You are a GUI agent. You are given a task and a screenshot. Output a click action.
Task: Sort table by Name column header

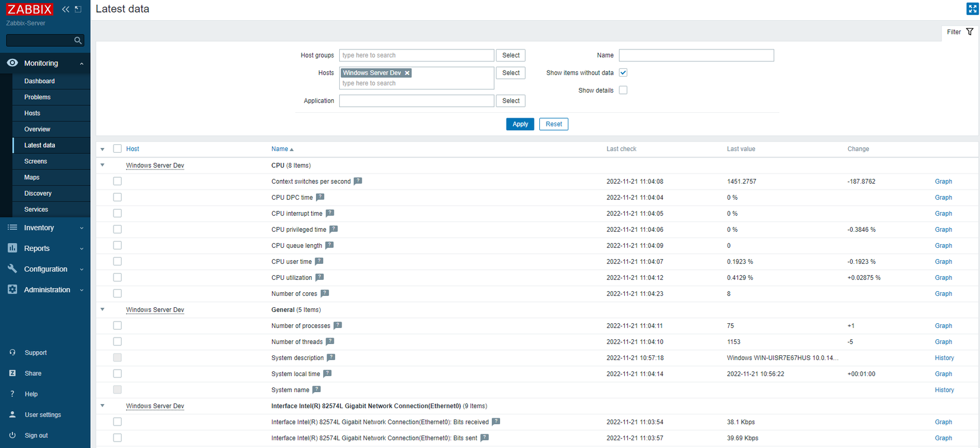coord(282,149)
